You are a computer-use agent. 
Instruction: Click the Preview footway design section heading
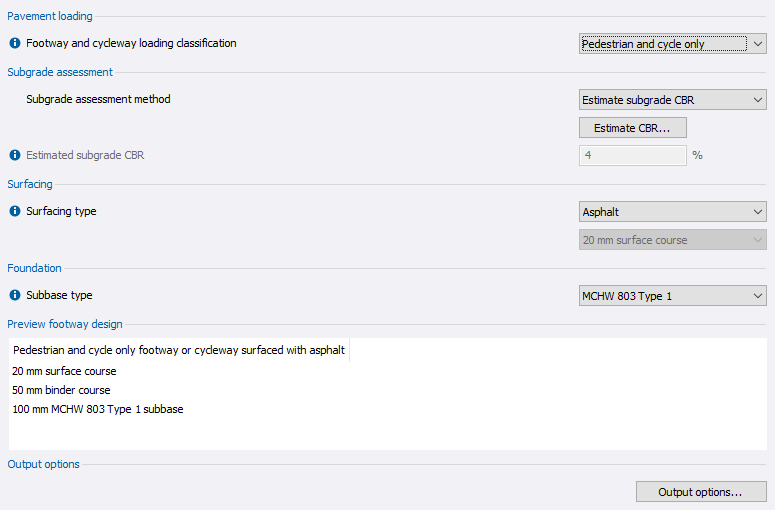pyautogui.click(x=65, y=324)
